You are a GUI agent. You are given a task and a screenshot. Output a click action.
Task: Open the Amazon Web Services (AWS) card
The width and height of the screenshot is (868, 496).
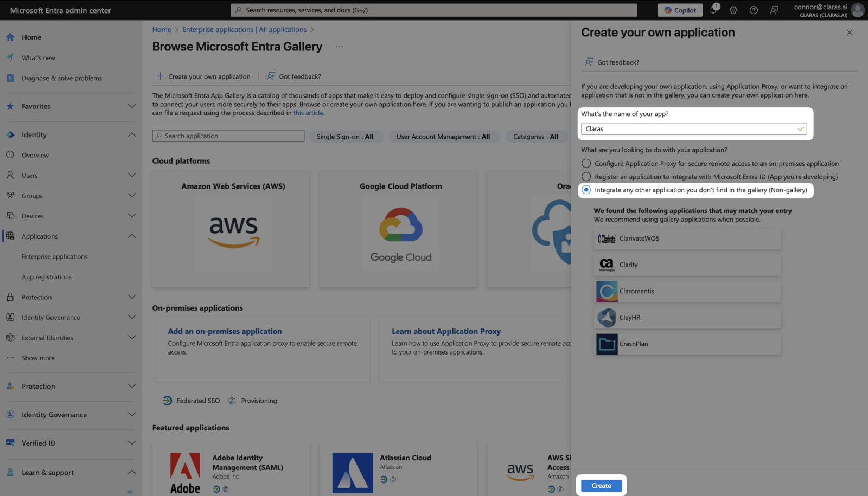(231, 229)
